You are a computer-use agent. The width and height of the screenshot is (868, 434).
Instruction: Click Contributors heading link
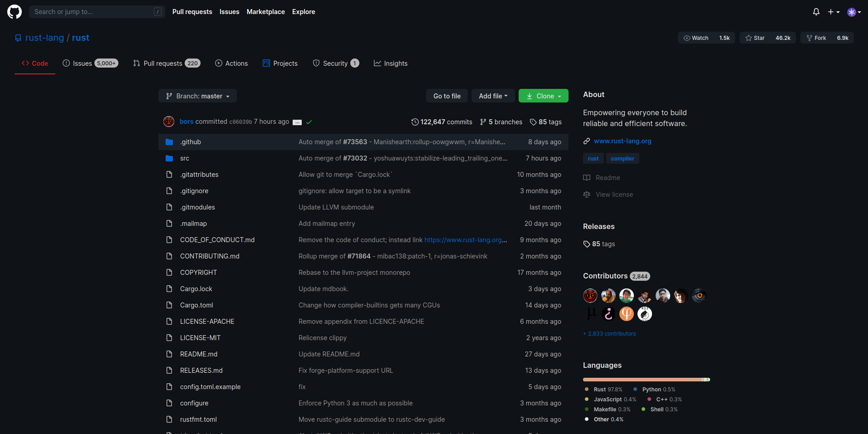coord(605,276)
